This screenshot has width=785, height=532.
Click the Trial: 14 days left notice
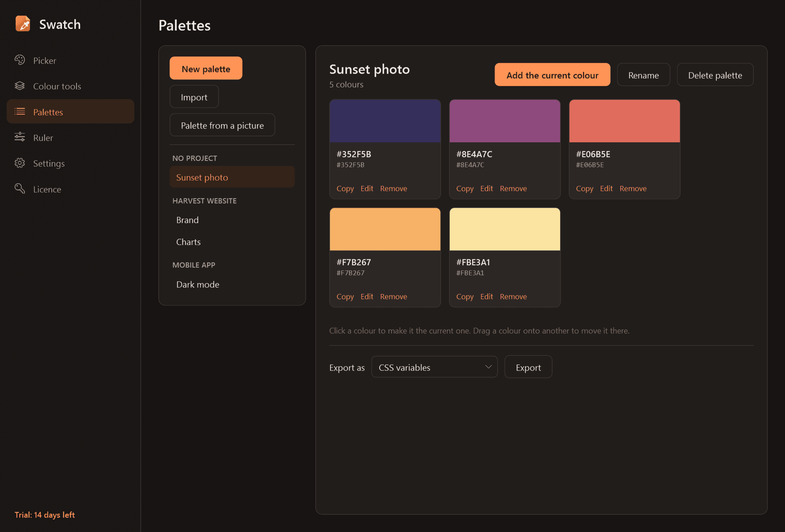tap(45, 514)
